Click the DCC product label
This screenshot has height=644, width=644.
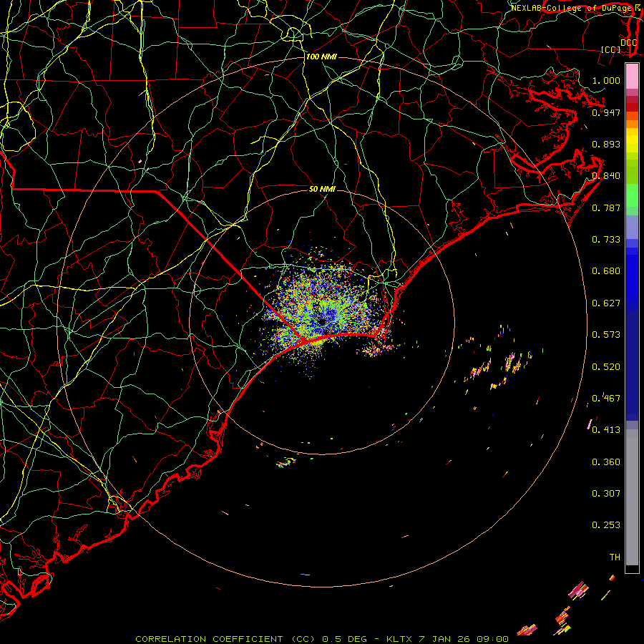click(x=628, y=42)
